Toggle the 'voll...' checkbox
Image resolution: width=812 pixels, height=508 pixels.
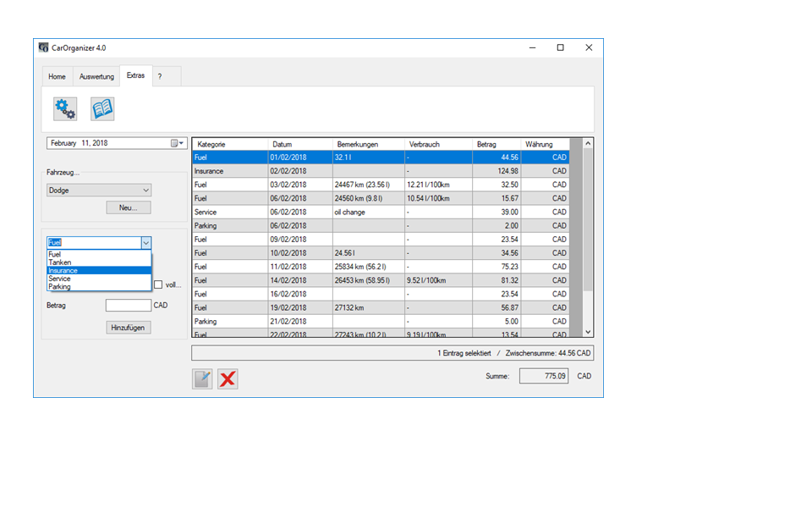point(158,284)
